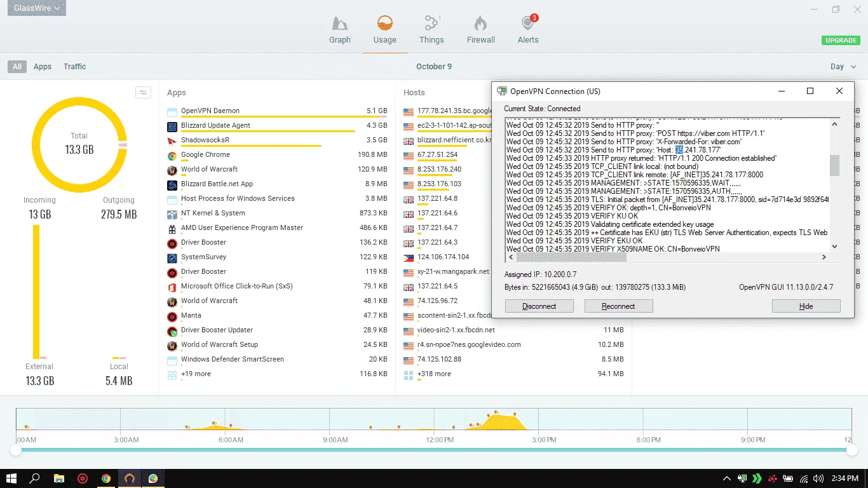This screenshot has height=488, width=868.
Task: Click the Microsoft Office Click-to-Run icon
Action: coord(172,287)
